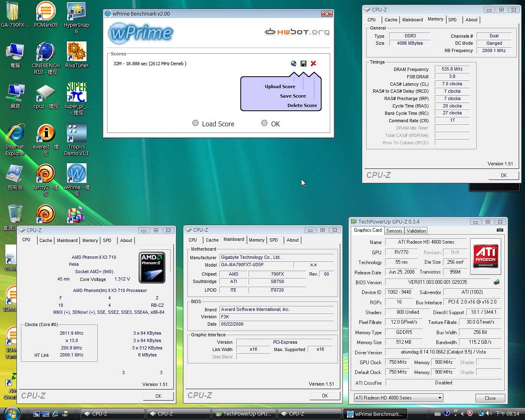Select the 電腦 (Computer) desktop icon
The width and height of the screenshot is (525, 420).
[x=15, y=55]
